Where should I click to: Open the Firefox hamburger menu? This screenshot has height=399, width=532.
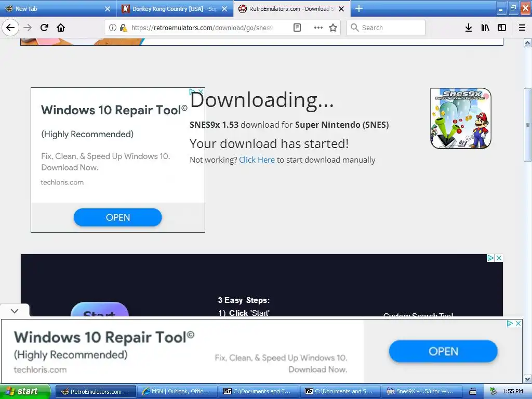point(522,28)
